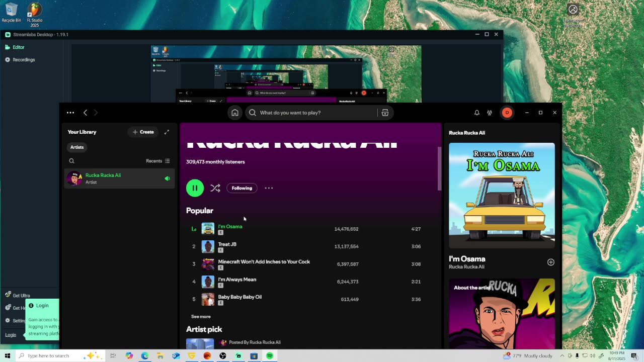Open more options for the artist
This screenshot has width=644, height=362.
[x=269, y=188]
